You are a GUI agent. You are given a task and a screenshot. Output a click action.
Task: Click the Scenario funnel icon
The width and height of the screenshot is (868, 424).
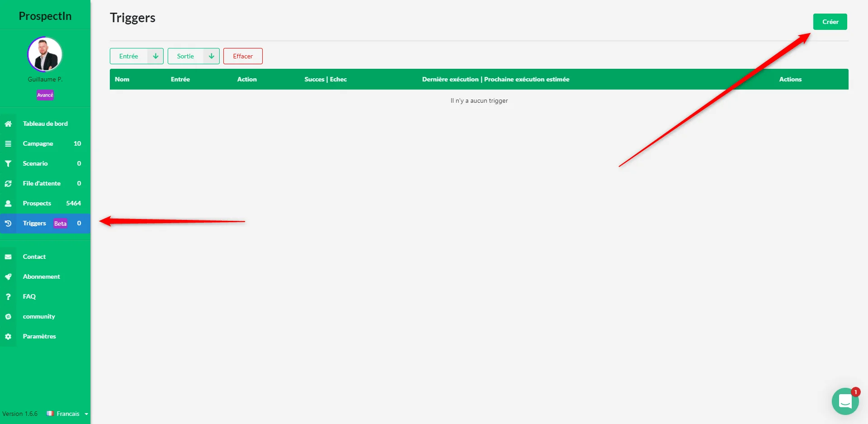(x=8, y=163)
